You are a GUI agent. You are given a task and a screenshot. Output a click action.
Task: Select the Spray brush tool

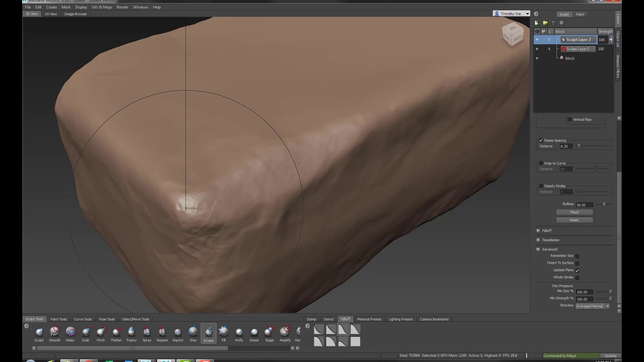(x=147, y=334)
